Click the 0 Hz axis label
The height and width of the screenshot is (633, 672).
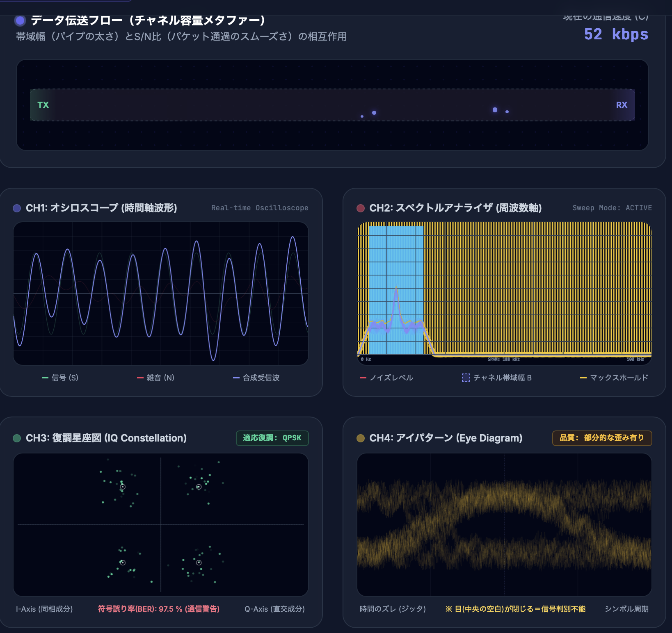pos(366,359)
